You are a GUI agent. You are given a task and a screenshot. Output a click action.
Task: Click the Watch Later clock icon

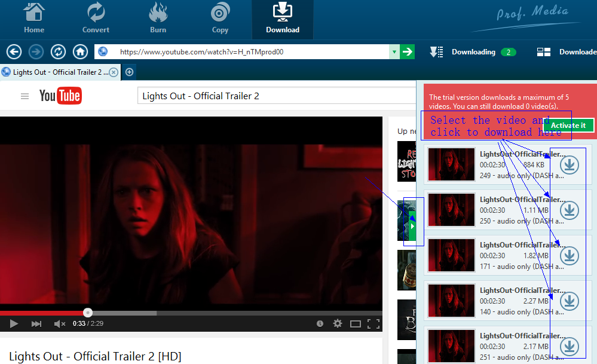[x=320, y=323]
